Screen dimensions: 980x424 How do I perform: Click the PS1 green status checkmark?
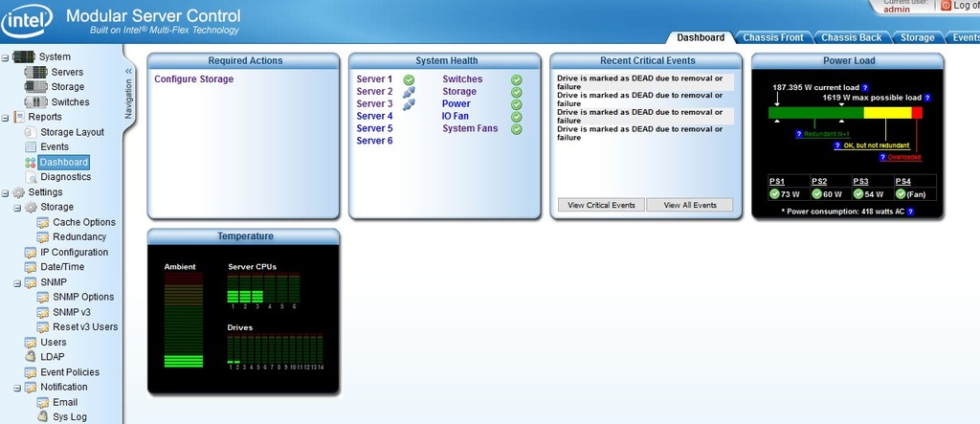(775, 194)
